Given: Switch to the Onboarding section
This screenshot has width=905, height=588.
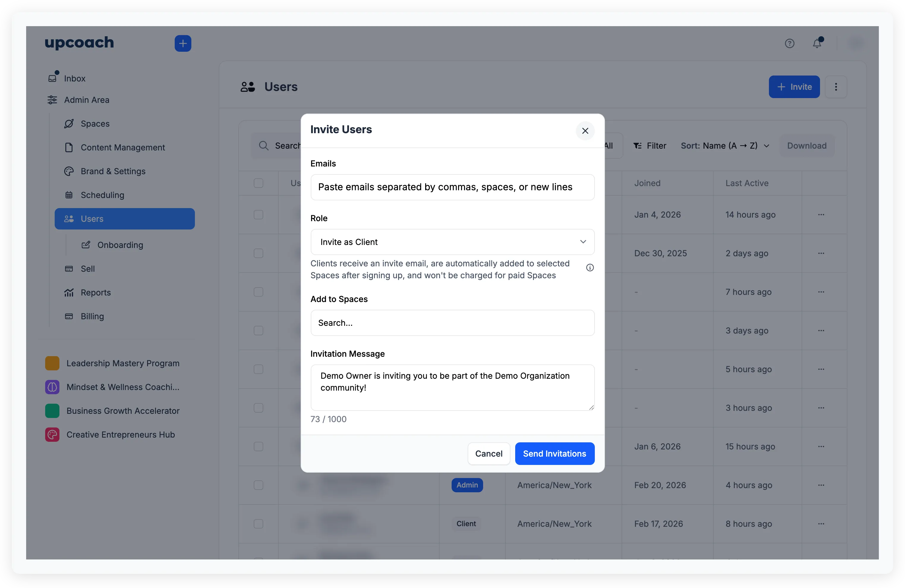Looking at the screenshot, I should point(120,245).
